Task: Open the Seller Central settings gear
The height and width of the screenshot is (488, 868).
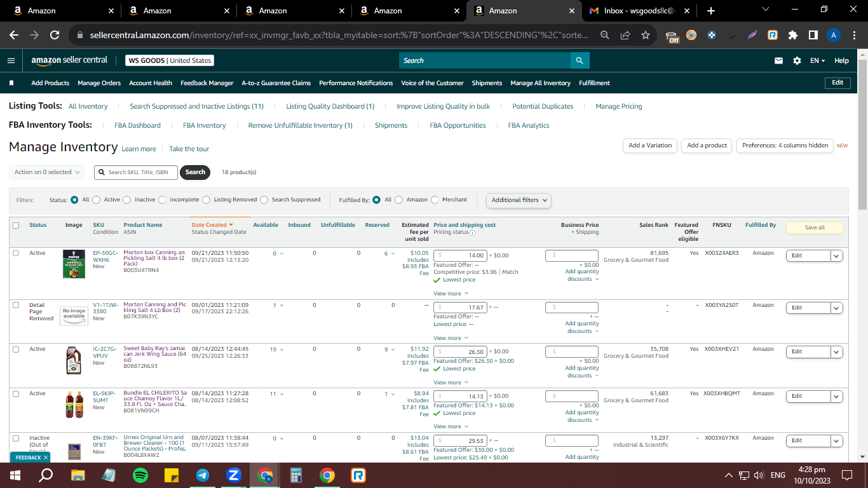Action: pos(797,61)
